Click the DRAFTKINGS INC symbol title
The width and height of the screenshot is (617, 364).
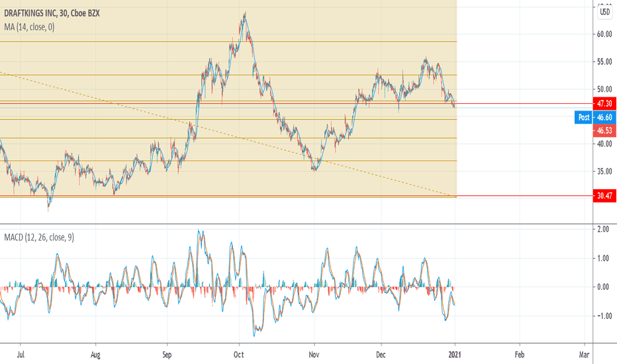[52, 13]
